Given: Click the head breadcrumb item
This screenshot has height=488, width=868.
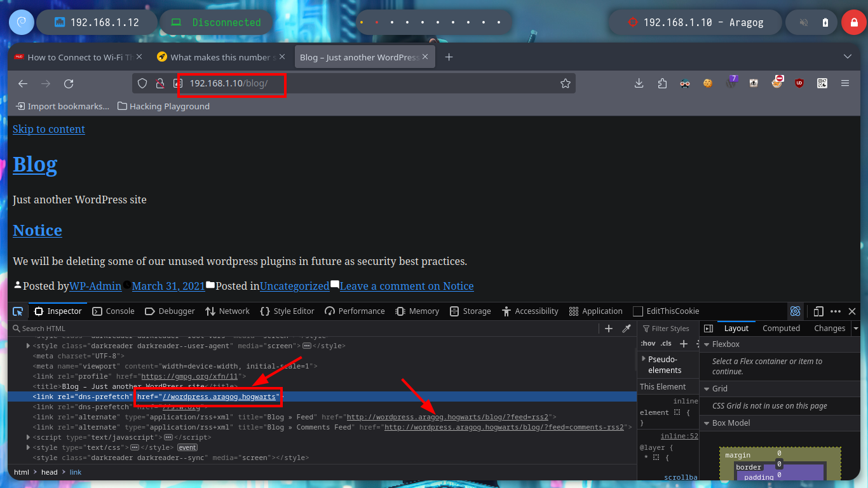Looking at the screenshot, I should pyautogui.click(x=50, y=472).
